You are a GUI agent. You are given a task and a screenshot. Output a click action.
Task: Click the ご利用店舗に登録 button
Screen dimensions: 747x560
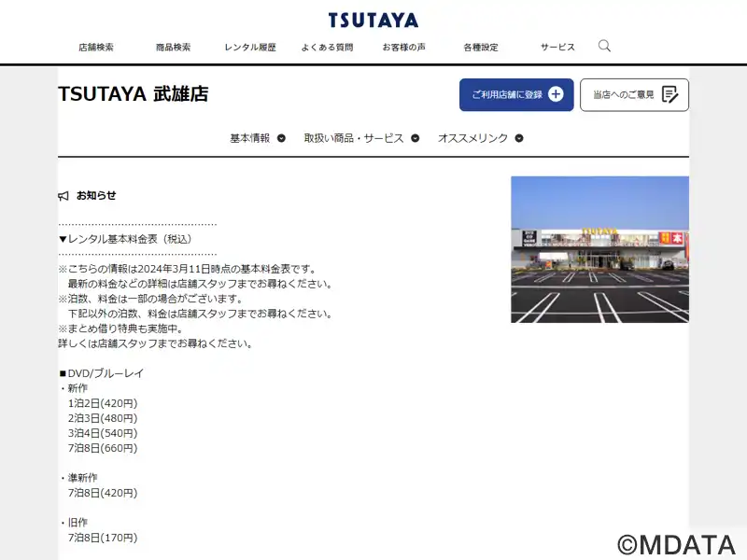516,95
